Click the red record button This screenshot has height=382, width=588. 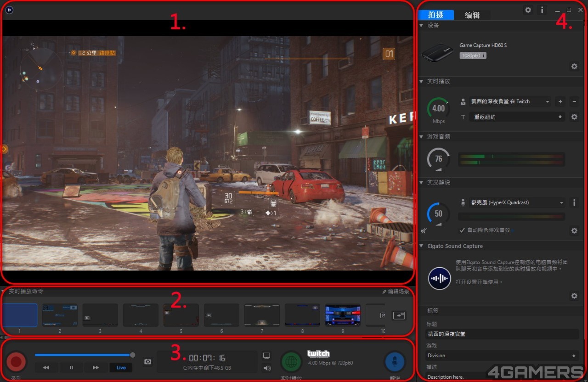click(16, 362)
